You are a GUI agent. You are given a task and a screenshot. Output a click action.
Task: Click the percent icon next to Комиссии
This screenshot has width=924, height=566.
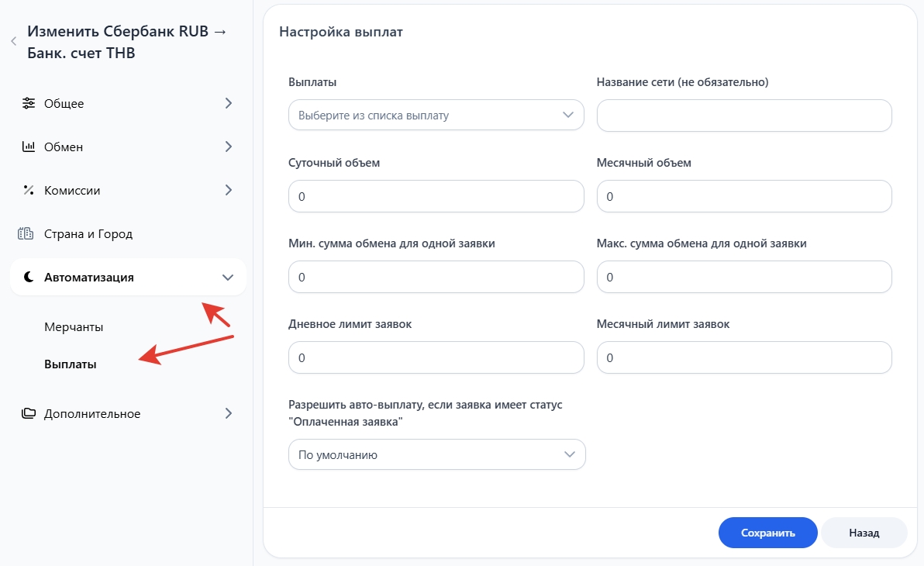29,190
